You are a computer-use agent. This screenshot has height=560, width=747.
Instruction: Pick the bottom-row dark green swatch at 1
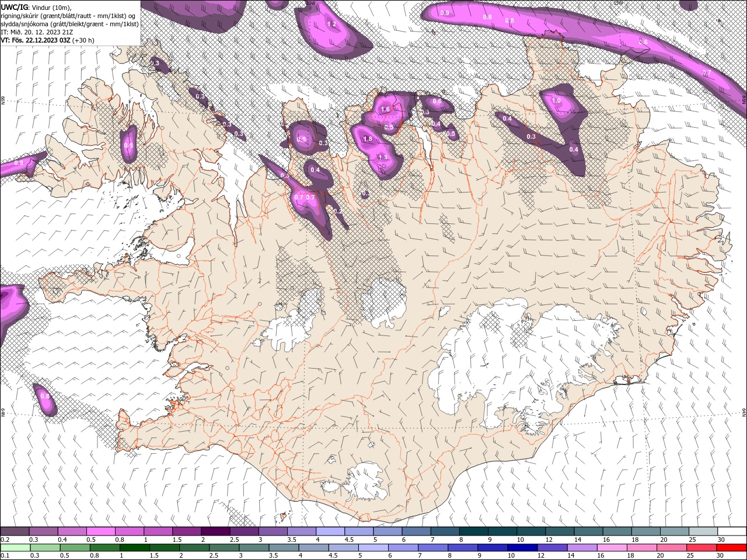[x=135, y=548]
